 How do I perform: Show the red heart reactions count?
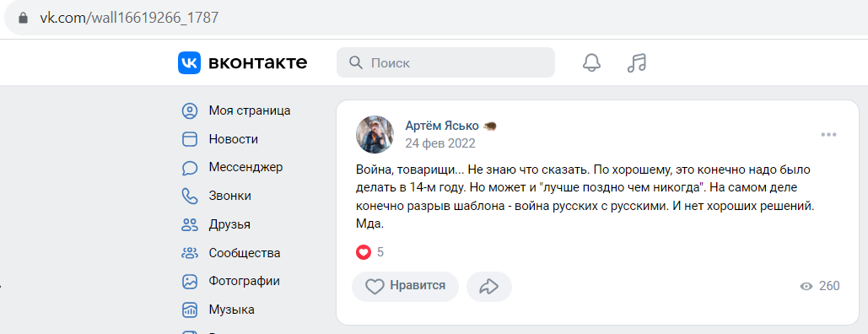click(x=369, y=252)
